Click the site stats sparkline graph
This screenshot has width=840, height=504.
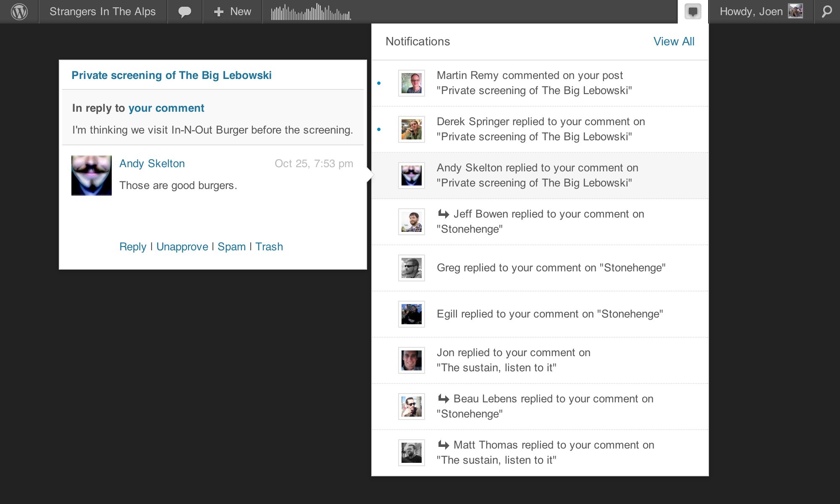[x=311, y=12]
